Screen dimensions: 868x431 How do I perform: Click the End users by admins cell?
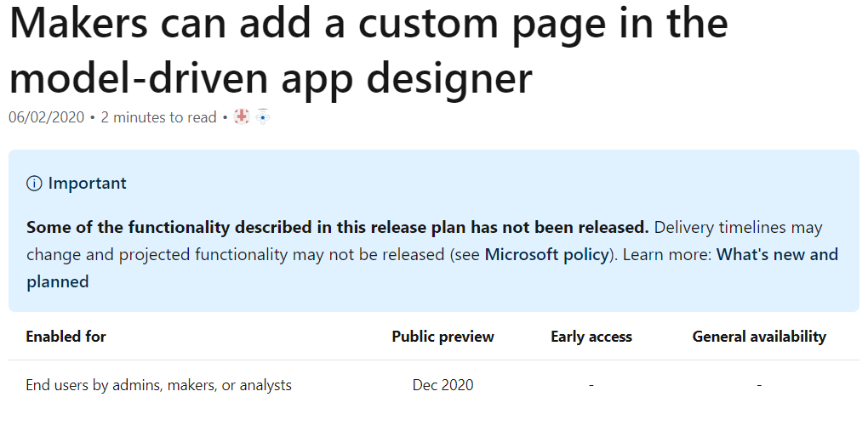[159, 385]
